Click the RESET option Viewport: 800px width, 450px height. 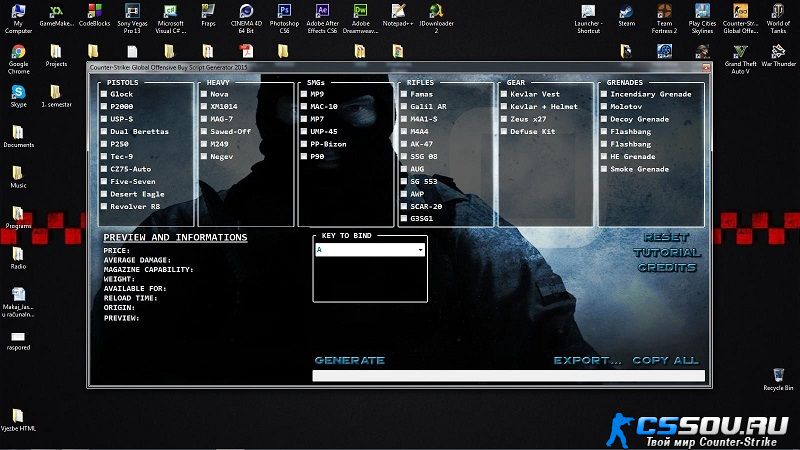coord(666,237)
